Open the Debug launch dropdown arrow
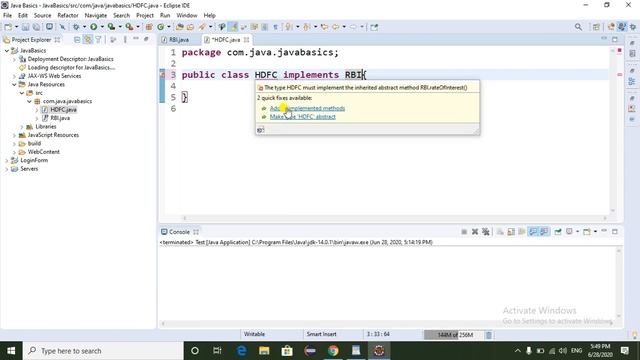This screenshot has height=360, width=640. pos(84,27)
